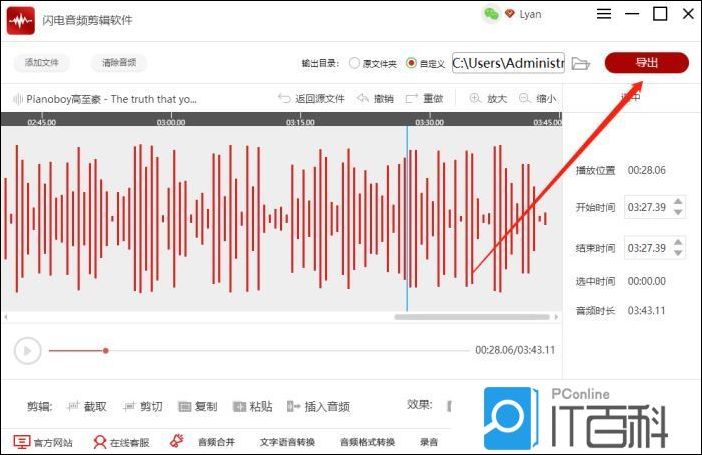702x455 pixels.
Task: Open 官方网站 official website link
Action: pyautogui.click(x=43, y=442)
